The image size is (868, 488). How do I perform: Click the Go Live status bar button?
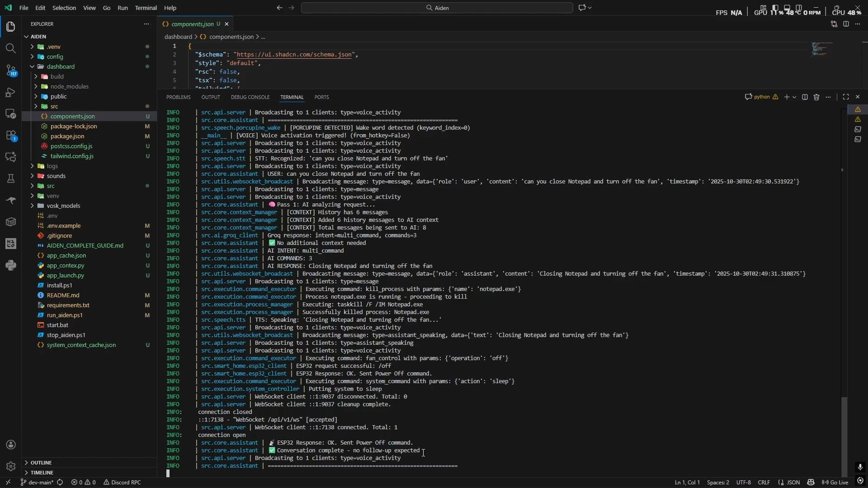(x=835, y=483)
